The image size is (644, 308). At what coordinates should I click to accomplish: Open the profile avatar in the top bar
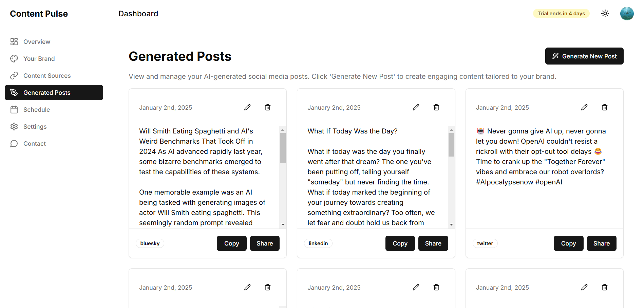(x=627, y=14)
